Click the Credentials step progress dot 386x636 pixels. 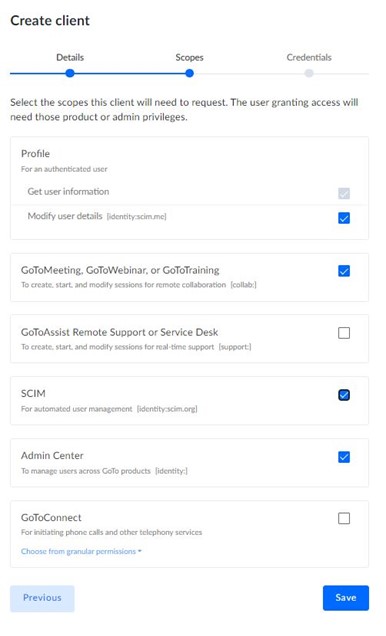tap(309, 73)
